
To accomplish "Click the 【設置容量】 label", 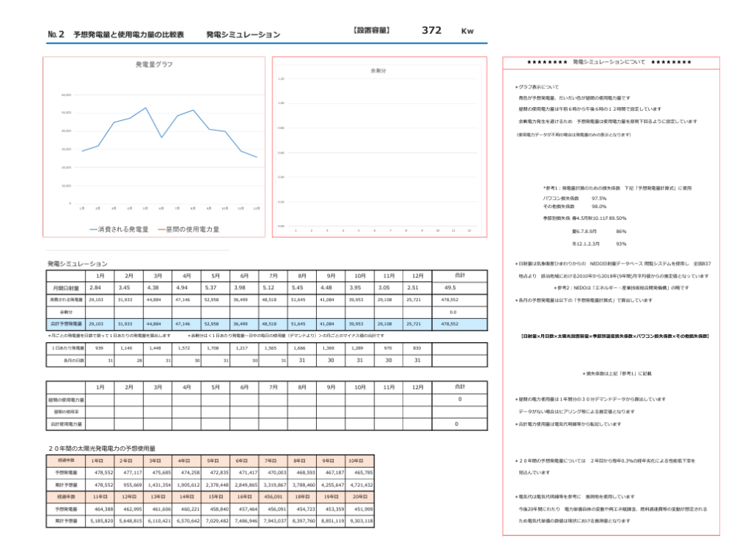I will pos(371,31).
